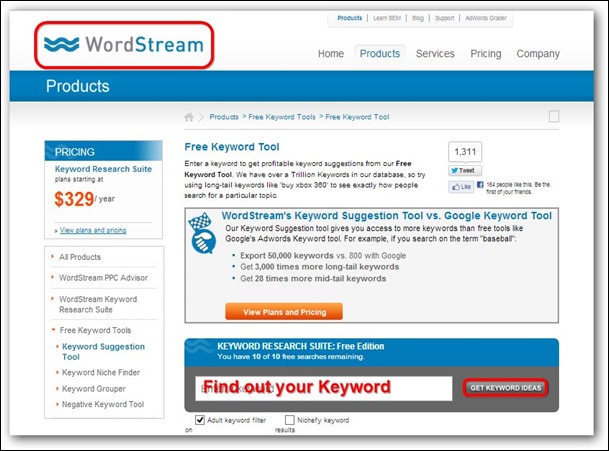Click the Facebook Like thumbs-up button
This screenshot has height=451, width=609.
pyautogui.click(x=461, y=187)
